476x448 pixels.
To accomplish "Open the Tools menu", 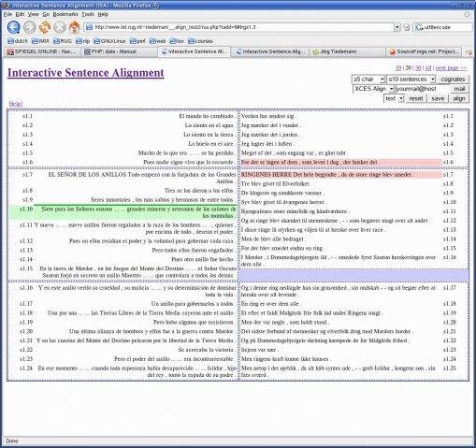I will 88,14.
